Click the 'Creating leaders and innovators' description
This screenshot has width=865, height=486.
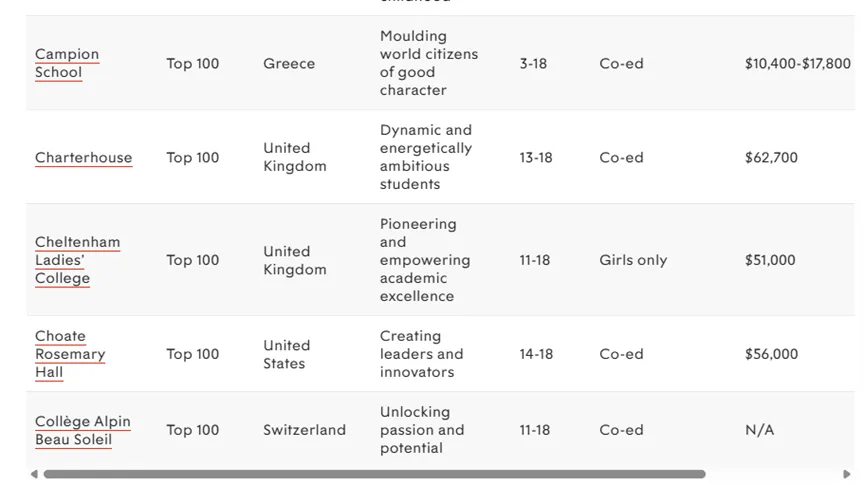click(x=421, y=354)
